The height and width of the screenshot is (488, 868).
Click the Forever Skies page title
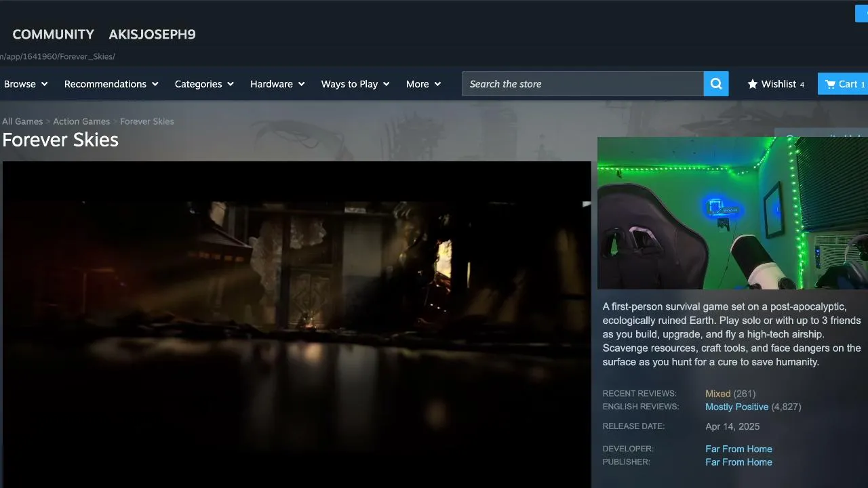(x=60, y=140)
